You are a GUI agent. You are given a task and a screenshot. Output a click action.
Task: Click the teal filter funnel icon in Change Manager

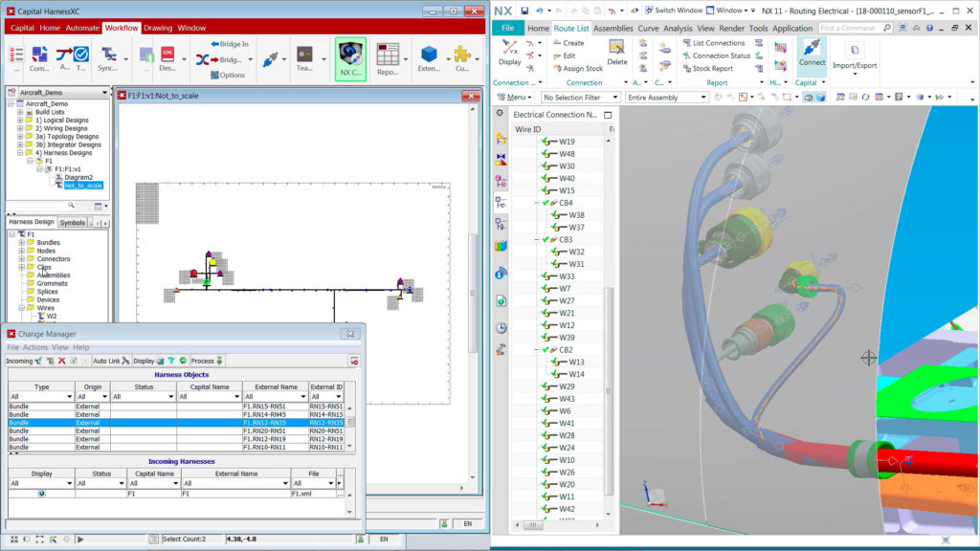pos(171,361)
